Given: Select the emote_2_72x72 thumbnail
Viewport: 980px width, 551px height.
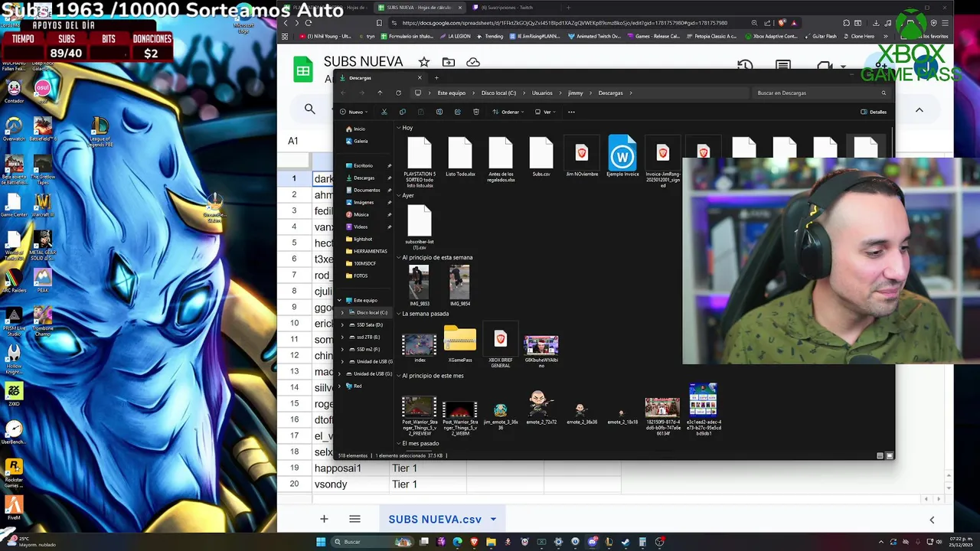Looking at the screenshot, I should (x=541, y=408).
